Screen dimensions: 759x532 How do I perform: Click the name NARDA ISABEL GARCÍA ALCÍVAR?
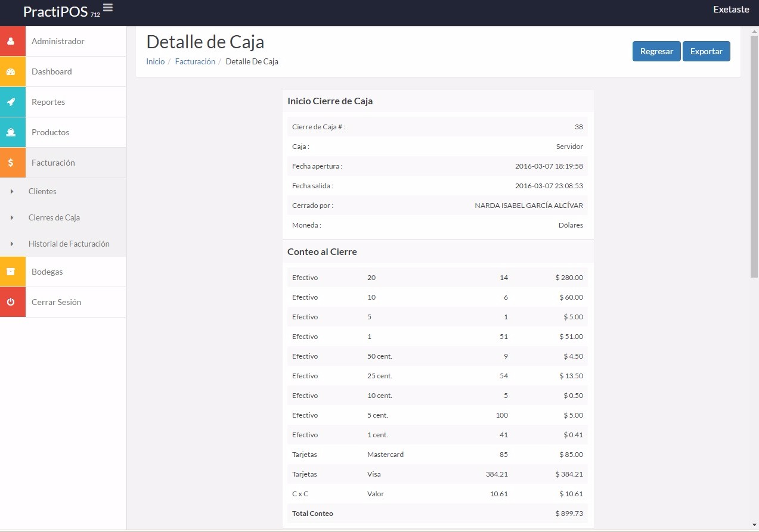529,206
